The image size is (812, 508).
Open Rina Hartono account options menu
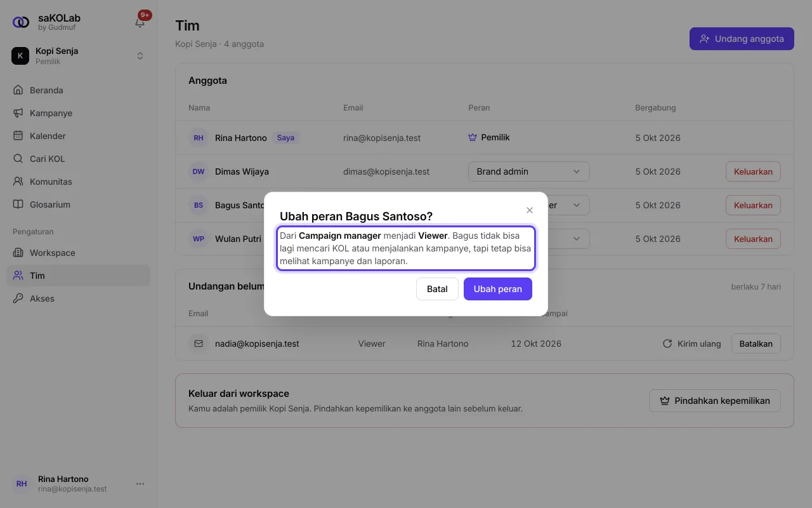(140, 484)
